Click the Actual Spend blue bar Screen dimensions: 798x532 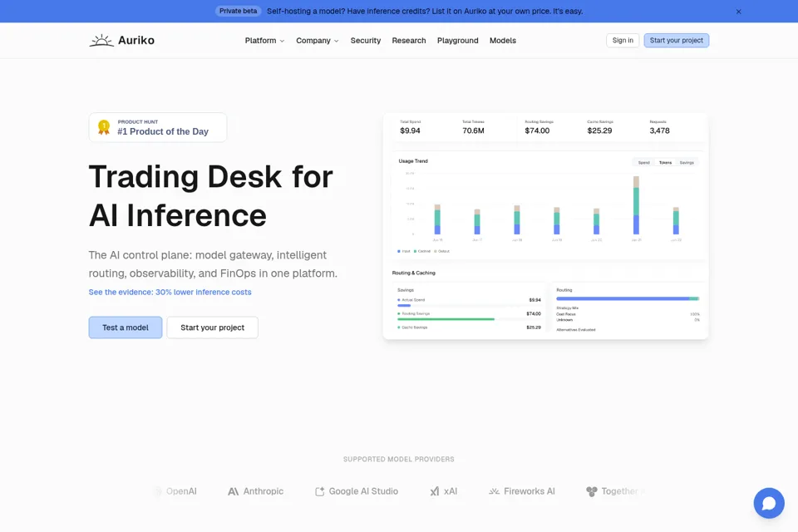pos(404,305)
